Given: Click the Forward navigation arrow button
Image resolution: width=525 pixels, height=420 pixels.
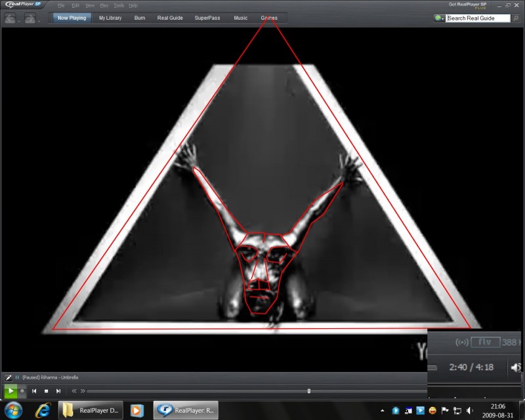Looking at the screenshot, I should tap(30, 18).
